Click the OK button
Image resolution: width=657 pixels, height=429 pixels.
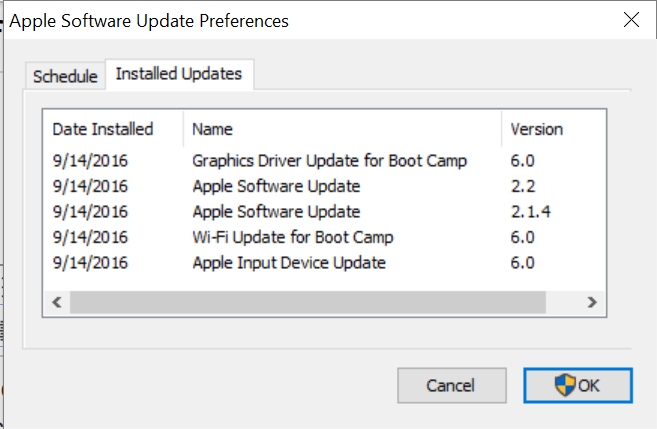click(x=577, y=385)
